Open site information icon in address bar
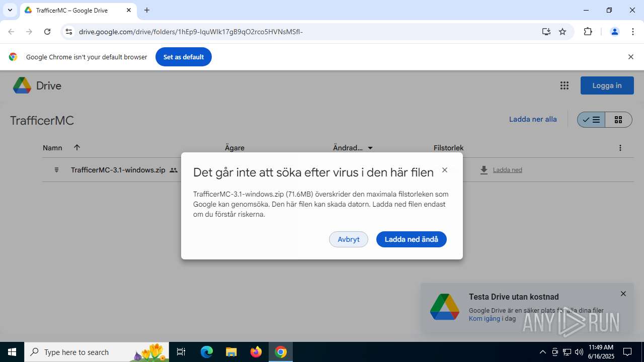Image resolution: width=644 pixels, height=362 pixels. (69, 32)
